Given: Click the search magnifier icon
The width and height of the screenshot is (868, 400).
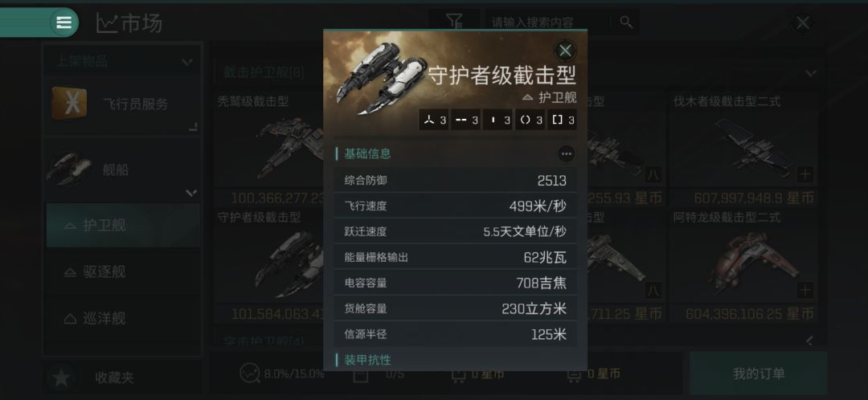Looking at the screenshot, I should tap(626, 22).
